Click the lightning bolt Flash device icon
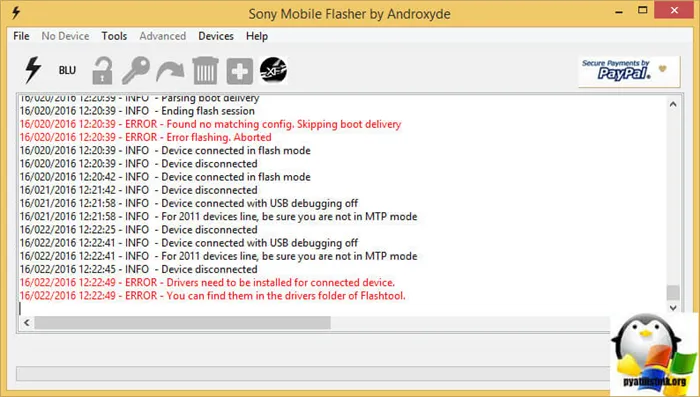700x397 pixels. coord(33,70)
